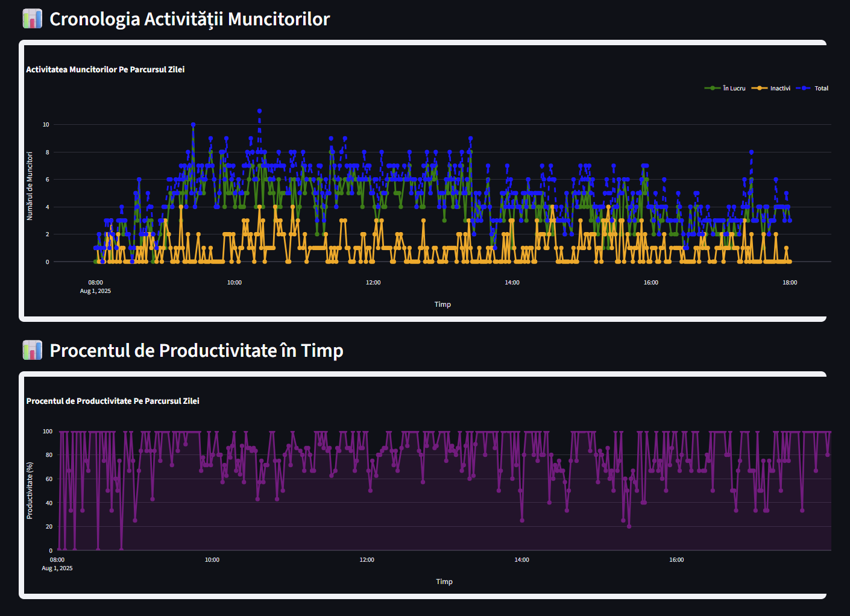Click the "12:00" tick on the productivity chart
850x616 pixels.
(368, 559)
